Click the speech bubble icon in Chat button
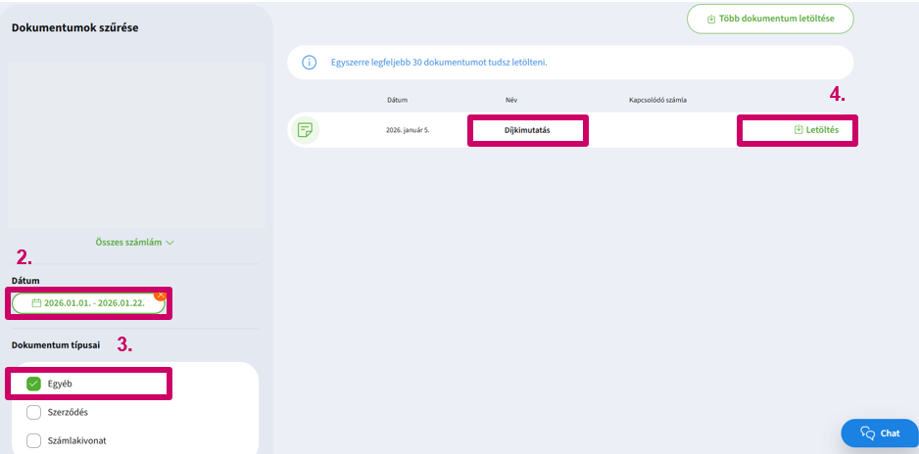 point(867,433)
